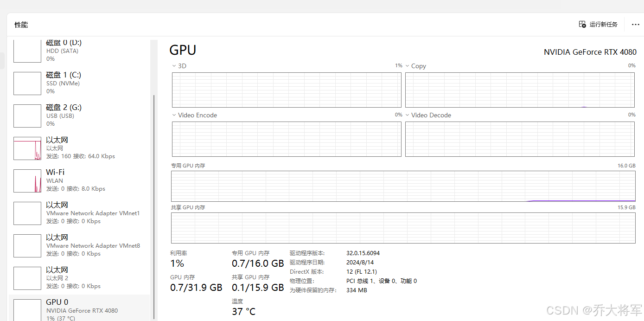Click the Wi-Fi mini graph thumbnail

click(x=27, y=181)
